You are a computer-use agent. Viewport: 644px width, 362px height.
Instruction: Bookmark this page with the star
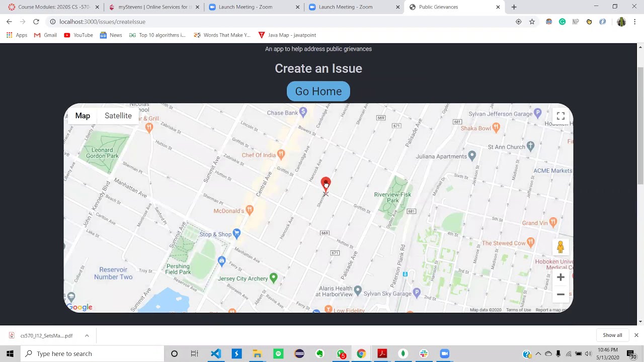pos(532,22)
